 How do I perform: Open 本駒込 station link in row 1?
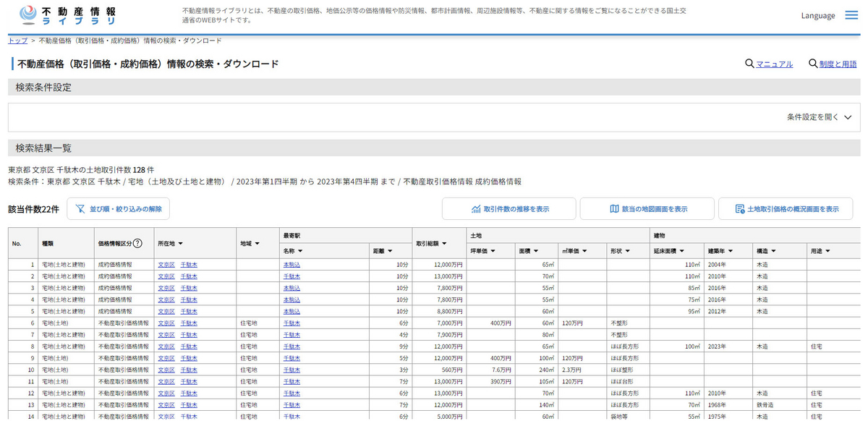click(292, 265)
